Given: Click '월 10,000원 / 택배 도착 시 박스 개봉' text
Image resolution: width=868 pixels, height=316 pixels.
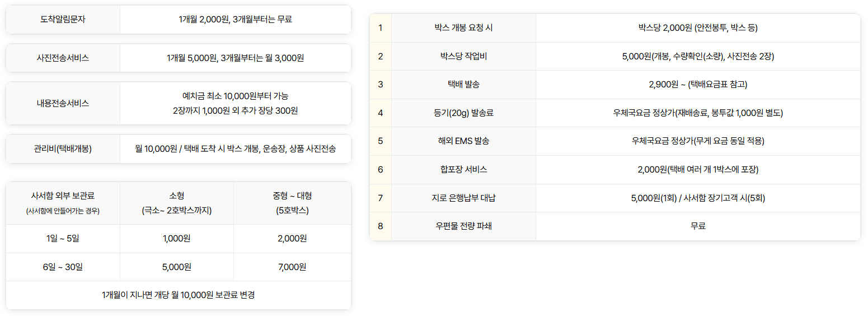Looking at the screenshot, I should [197, 148].
